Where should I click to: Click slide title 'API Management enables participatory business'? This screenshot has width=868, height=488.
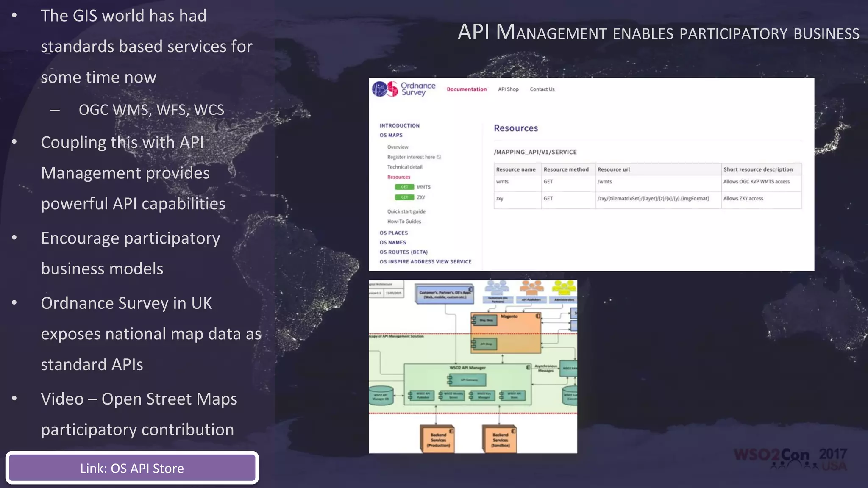tap(659, 33)
